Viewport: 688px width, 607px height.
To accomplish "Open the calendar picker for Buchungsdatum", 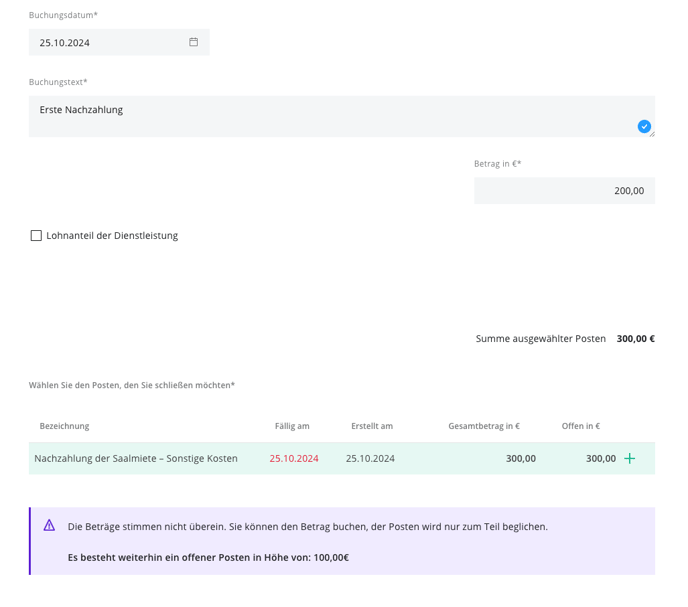I will pyautogui.click(x=194, y=42).
